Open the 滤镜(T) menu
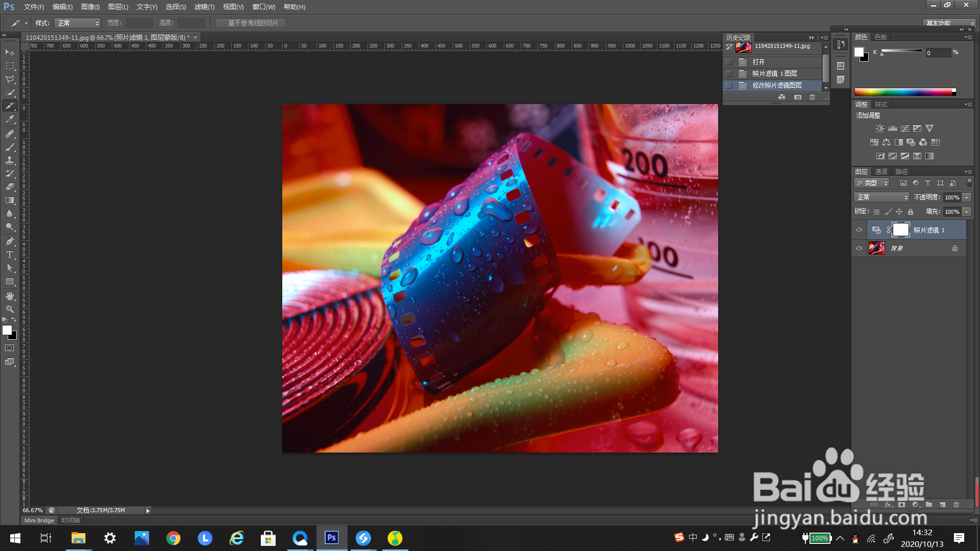The height and width of the screenshot is (551, 980). click(204, 7)
